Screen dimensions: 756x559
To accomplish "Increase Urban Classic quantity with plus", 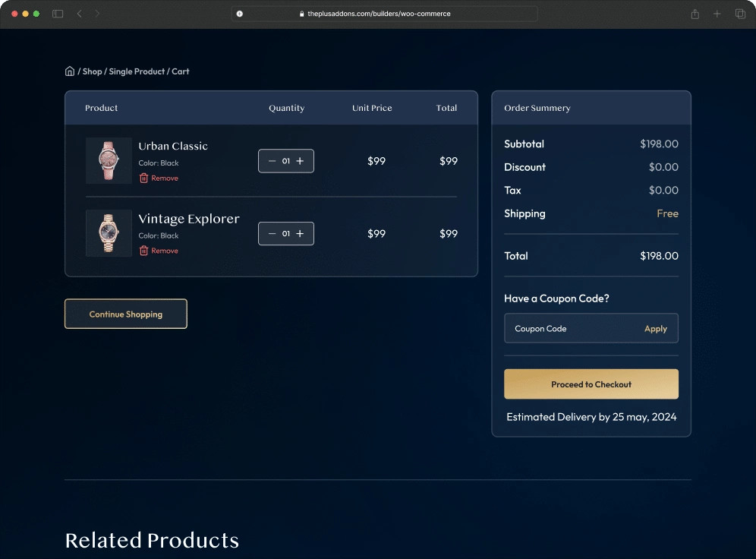I will (x=300, y=161).
